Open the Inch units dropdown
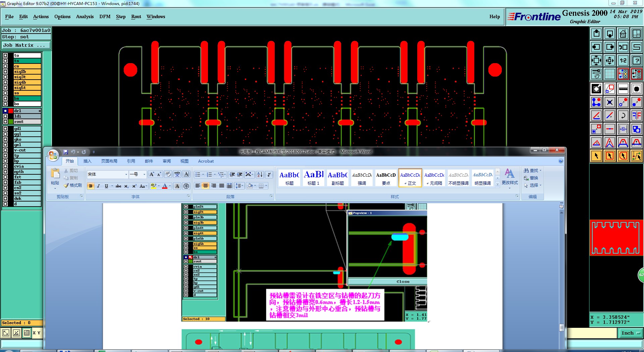The width and height of the screenshot is (644, 352). click(631, 333)
